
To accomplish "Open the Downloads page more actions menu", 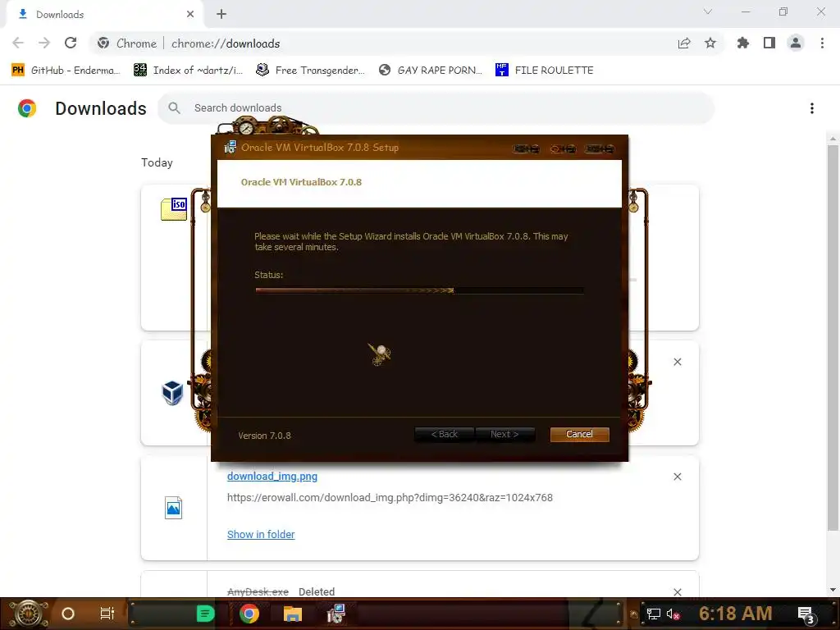I will (x=811, y=108).
